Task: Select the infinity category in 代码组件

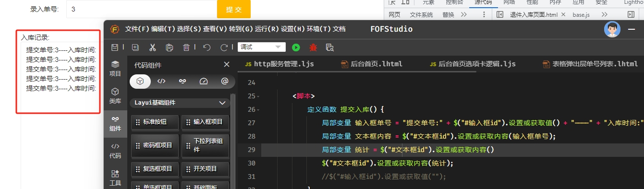Action: coord(182,82)
